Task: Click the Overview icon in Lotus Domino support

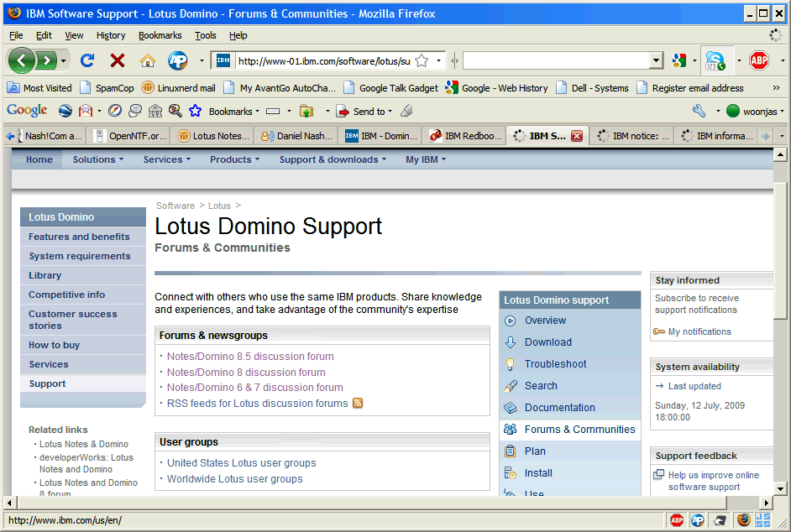Action: coord(510,321)
